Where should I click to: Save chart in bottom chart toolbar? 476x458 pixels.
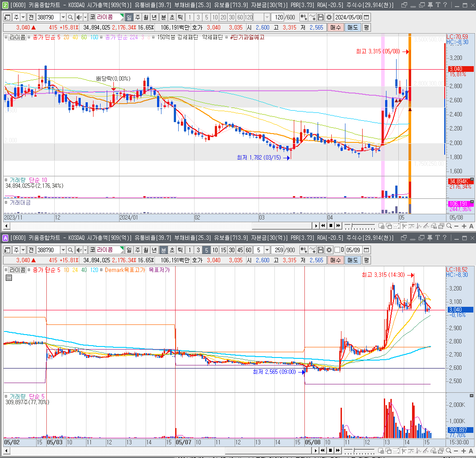[x=321, y=250]
